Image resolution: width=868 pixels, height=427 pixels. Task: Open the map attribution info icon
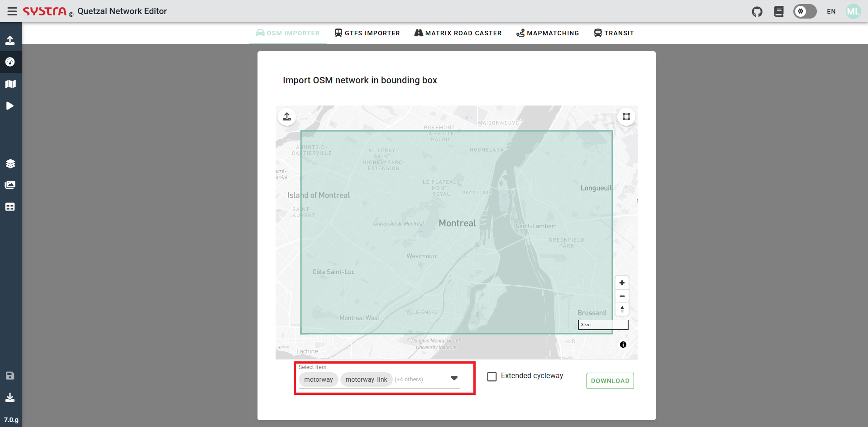click(623, 345)
